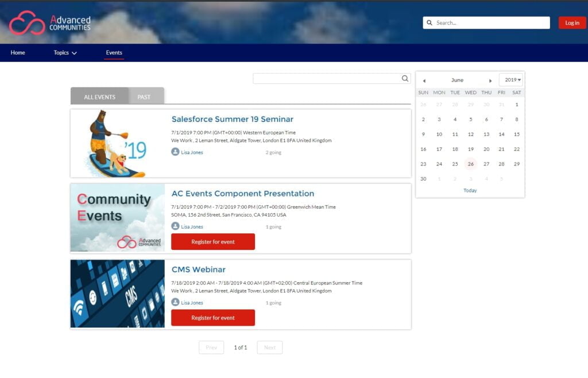Open the Events navigation item
The image size is (588, 378).
114,52
